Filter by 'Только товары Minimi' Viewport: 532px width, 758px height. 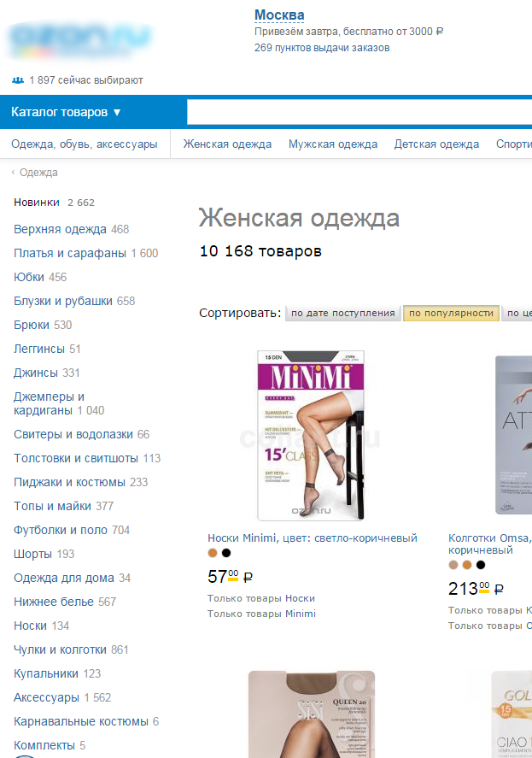[x=261, y=614]
